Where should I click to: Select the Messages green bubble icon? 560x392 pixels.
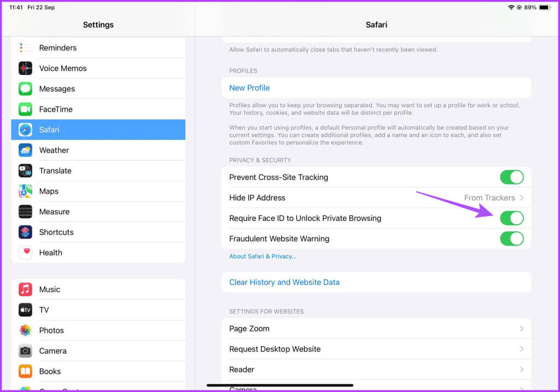(x=25, y=89)
